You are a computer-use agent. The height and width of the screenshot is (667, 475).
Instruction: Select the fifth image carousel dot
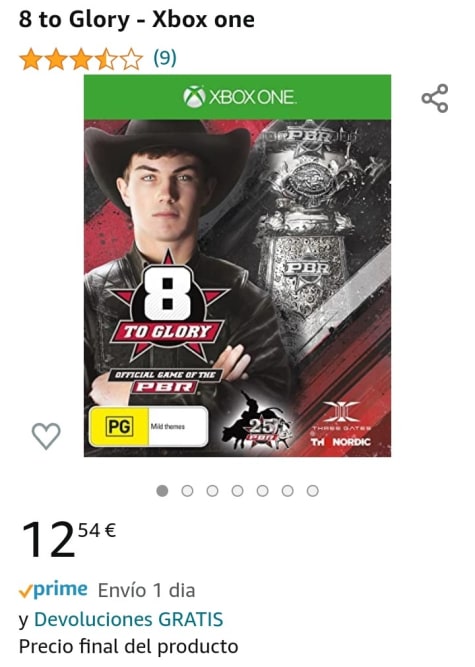(x=263, y=491)
